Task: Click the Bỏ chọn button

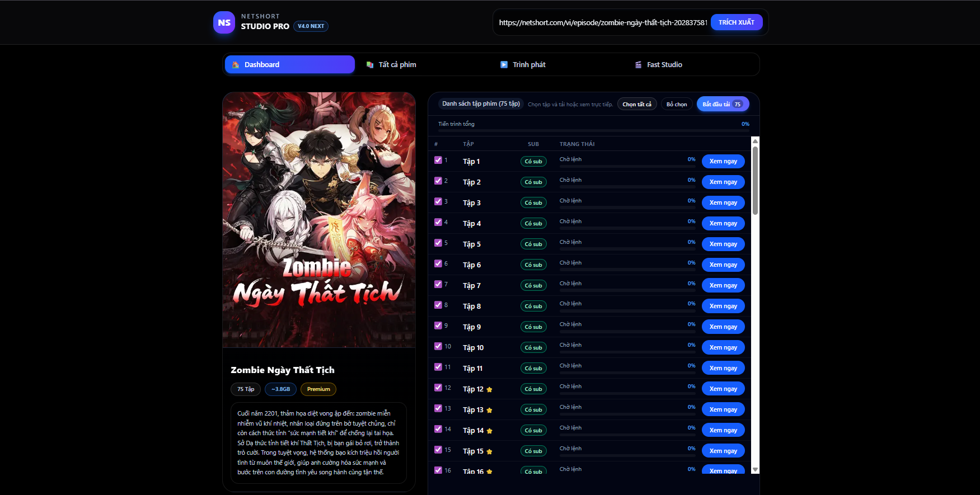Action: (677, 104)
